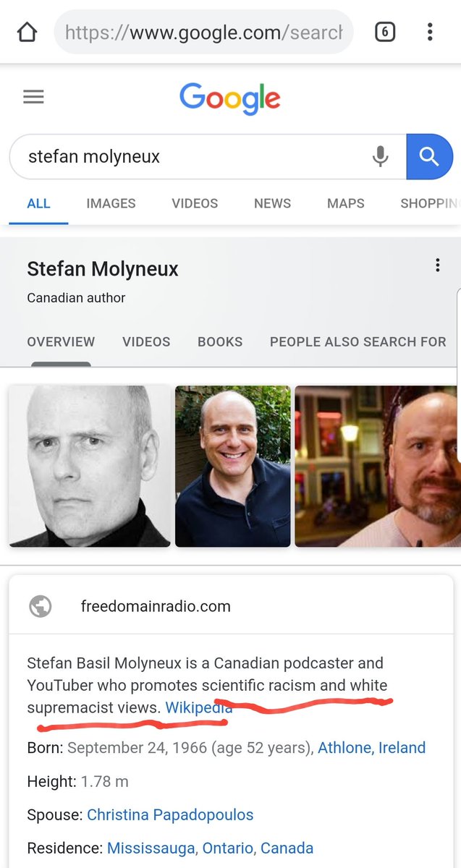Tap the globe icon beside freedomainradio.com

click(x=41, y=606)
